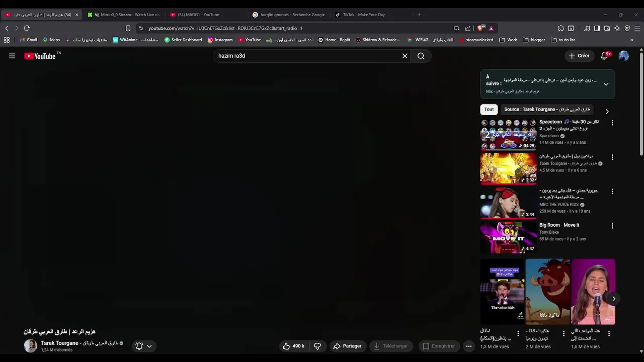Open the to do list bookmarks folder

562,40
